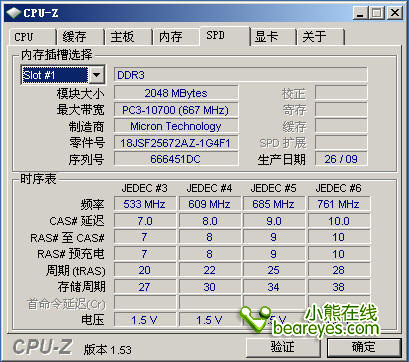The height and width of the screenshot is (362, 409).
Task: Click the 533 MHz frequency cell
Action: pos(145,204)
